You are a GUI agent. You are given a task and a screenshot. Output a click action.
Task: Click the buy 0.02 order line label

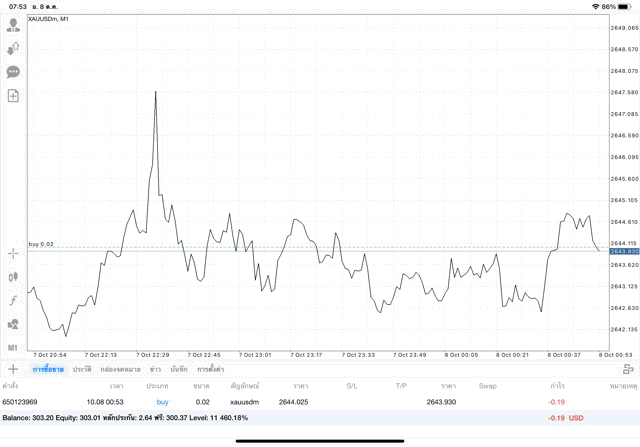tap(41, 244)
